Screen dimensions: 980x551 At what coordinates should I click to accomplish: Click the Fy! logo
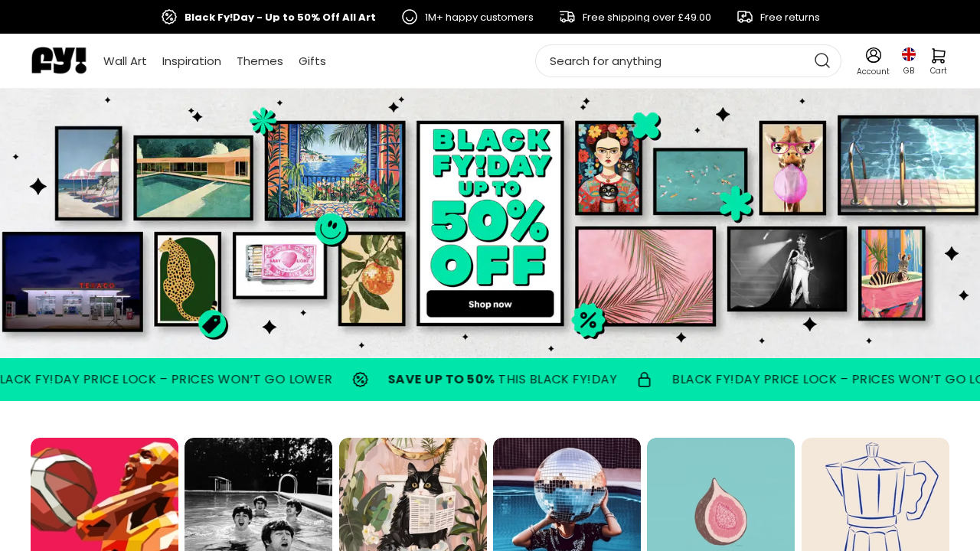59,60
